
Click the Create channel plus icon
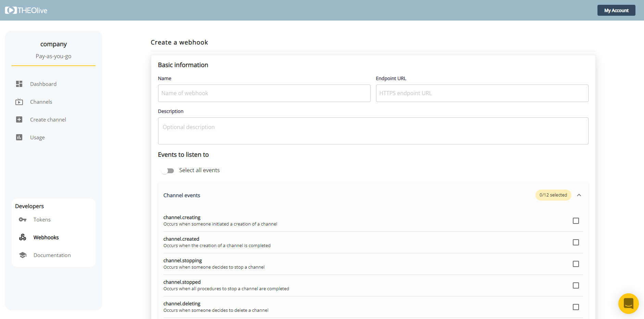19,119
